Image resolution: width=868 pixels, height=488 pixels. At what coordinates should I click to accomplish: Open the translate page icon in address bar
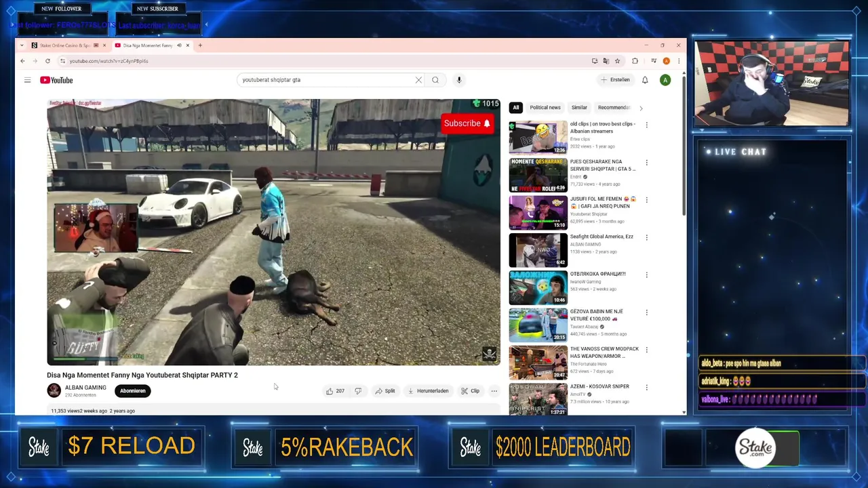point(606,61)
